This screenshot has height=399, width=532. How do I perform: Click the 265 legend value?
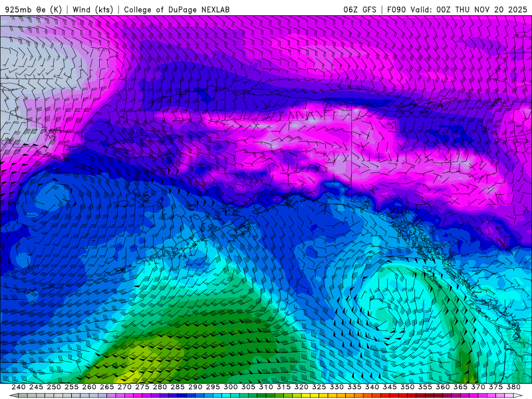coord(107,387)
